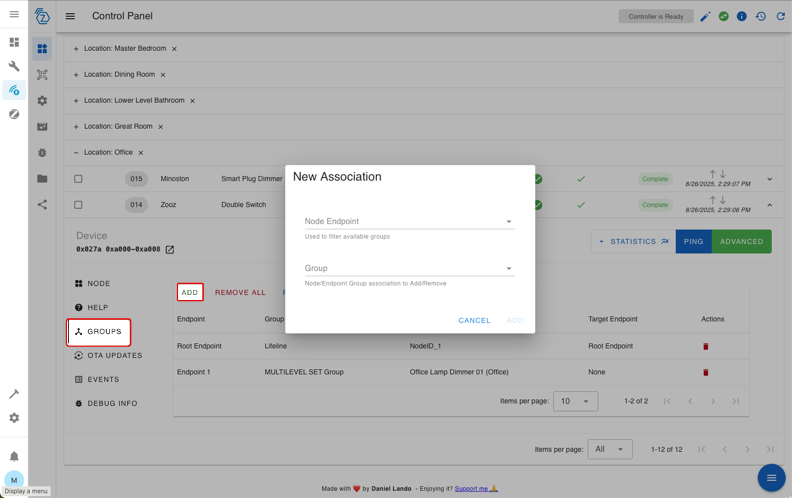
Task: Click the magic wand actions icon
Action: point(705,17)
